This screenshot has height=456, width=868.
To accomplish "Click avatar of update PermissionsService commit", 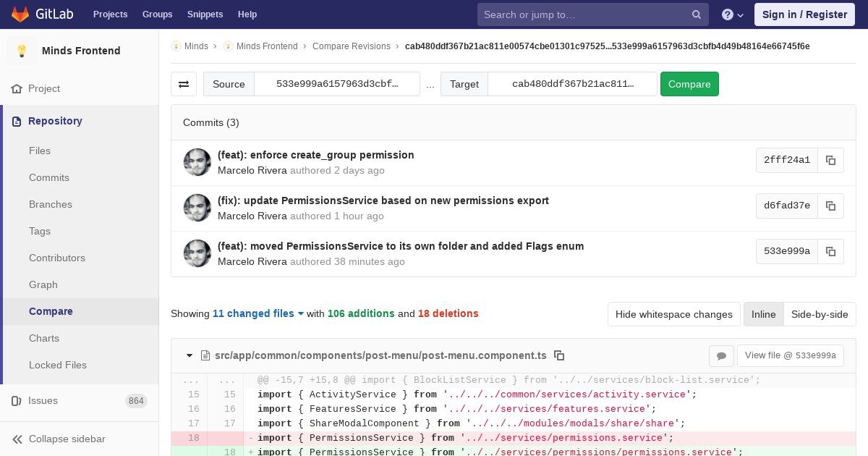I will point(197,208).
